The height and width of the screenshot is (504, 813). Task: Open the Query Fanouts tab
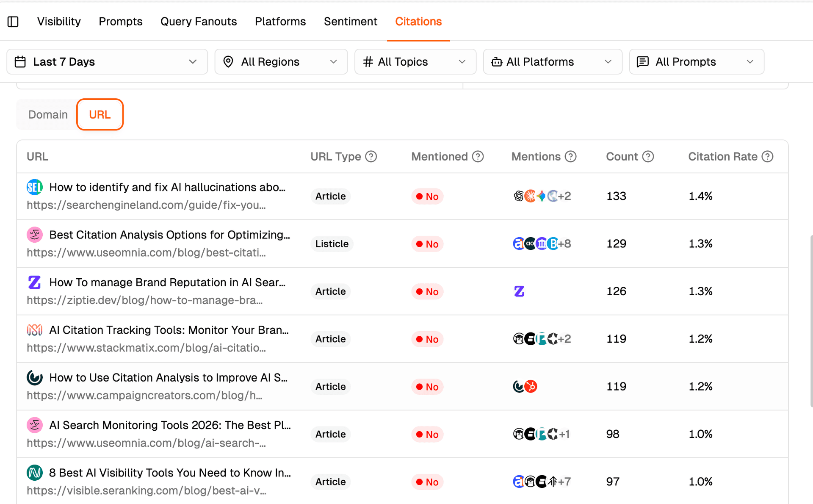[199, 22]
